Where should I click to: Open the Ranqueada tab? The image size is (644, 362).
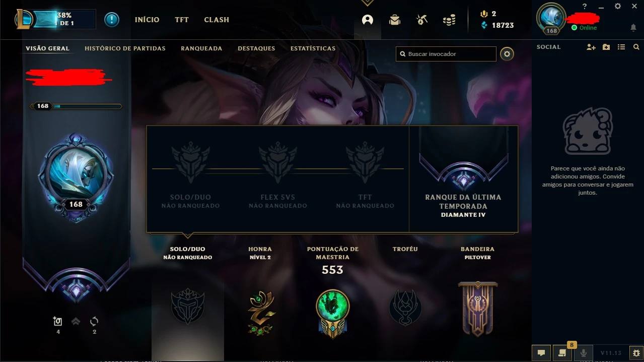[201, 48]
